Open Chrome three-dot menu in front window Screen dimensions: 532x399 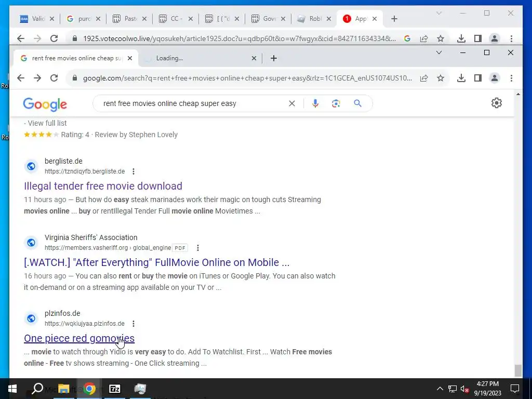tap(511, 78)
